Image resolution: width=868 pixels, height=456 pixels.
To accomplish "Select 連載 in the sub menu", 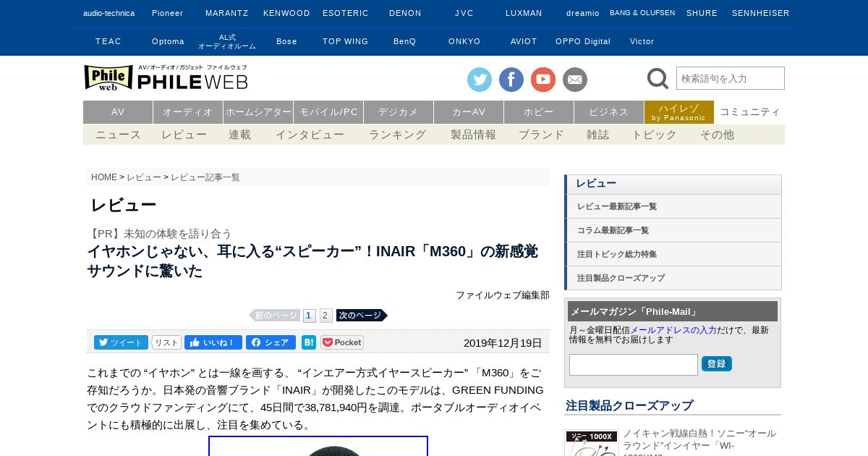I will click(240, 135).
